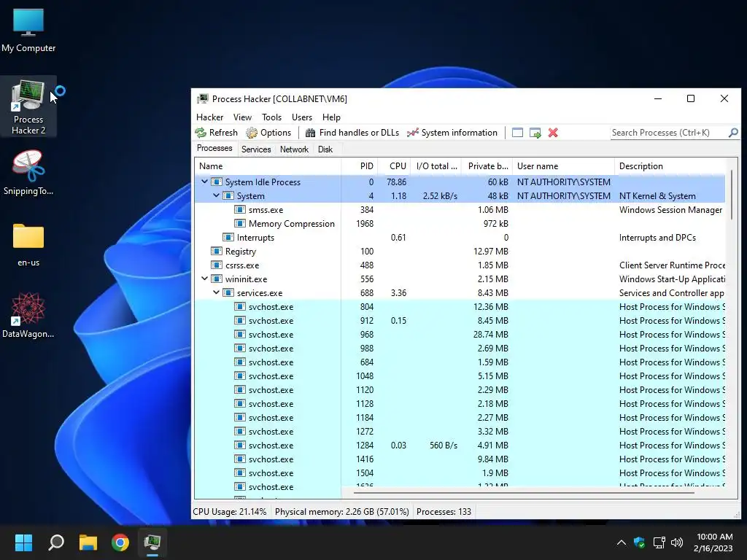Open the Hacker menu

(x=209, y=117)
